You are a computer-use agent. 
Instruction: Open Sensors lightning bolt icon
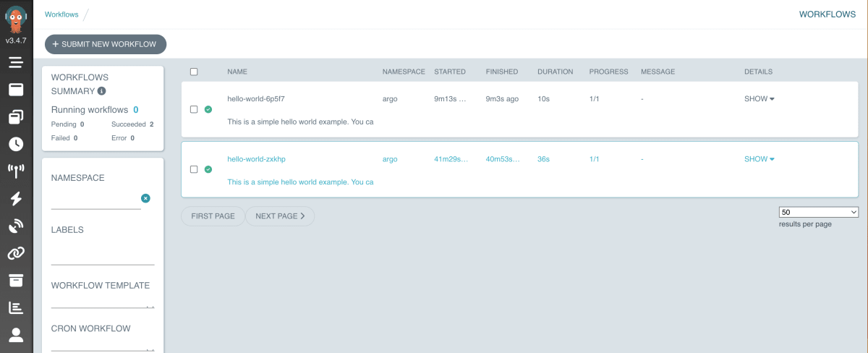click(x=16, y=199)
